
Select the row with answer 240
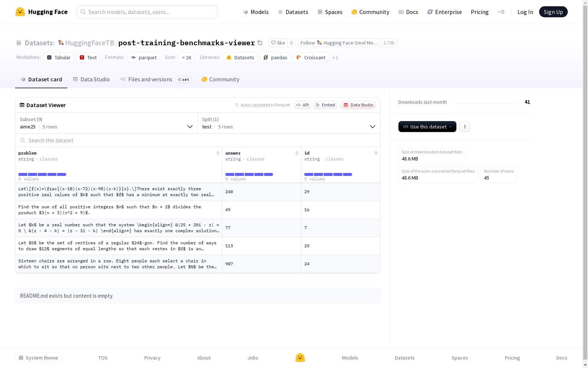point(198,192)
